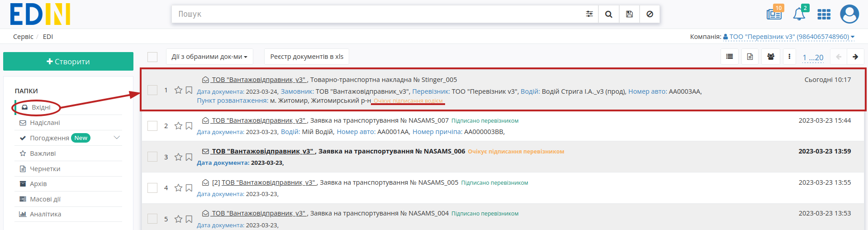Click timestamp 'Сьогодні 10:17'

[827, 80]
